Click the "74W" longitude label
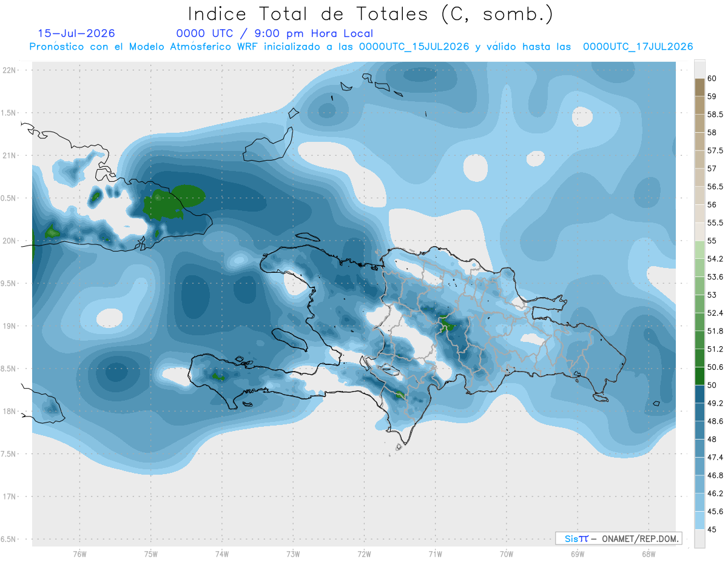 pos(221,554)
